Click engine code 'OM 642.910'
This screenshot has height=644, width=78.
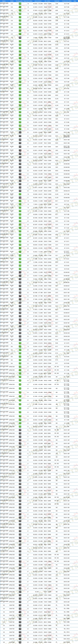tap(67, 191)
